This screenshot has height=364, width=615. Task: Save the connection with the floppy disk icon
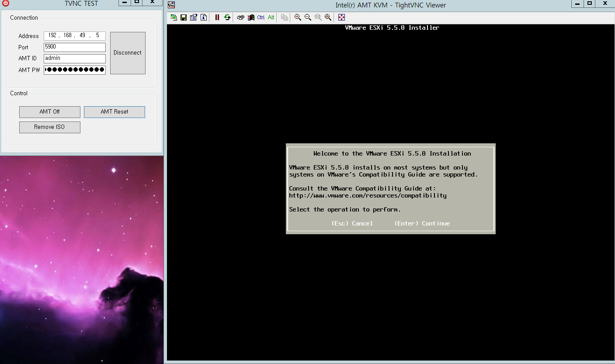[184, 17]
